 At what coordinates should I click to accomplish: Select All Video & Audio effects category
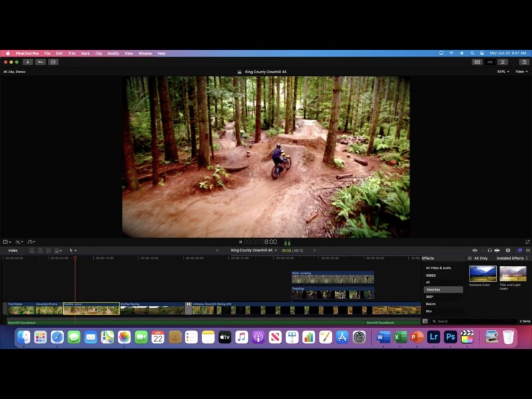[x=438, y=268]
